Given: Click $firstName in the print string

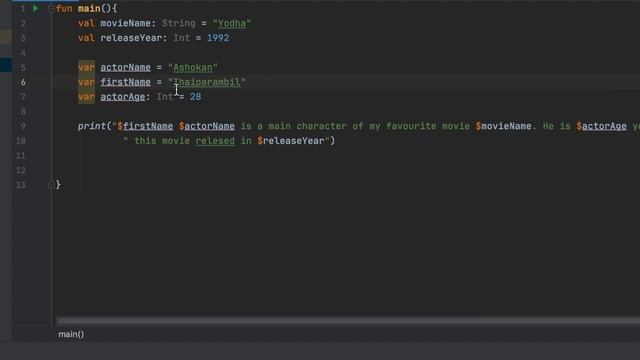Looking at the screenshot, I should [x=145, y=126].
